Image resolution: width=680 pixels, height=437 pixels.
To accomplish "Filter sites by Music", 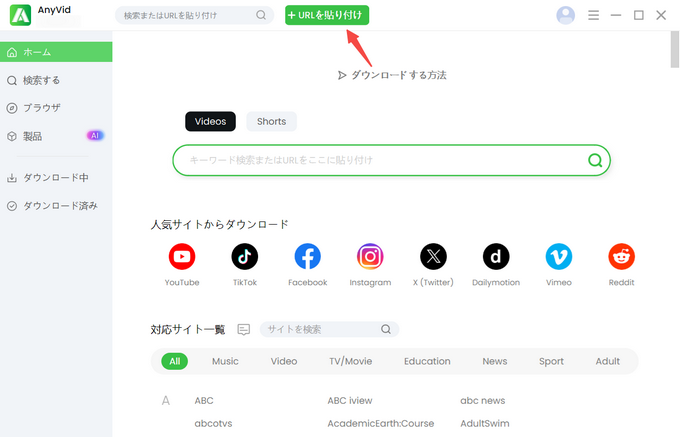I will (225, 361).
